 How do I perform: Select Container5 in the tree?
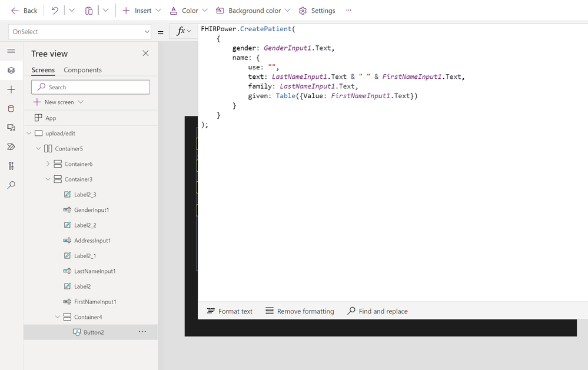click(x=69, y=149)
